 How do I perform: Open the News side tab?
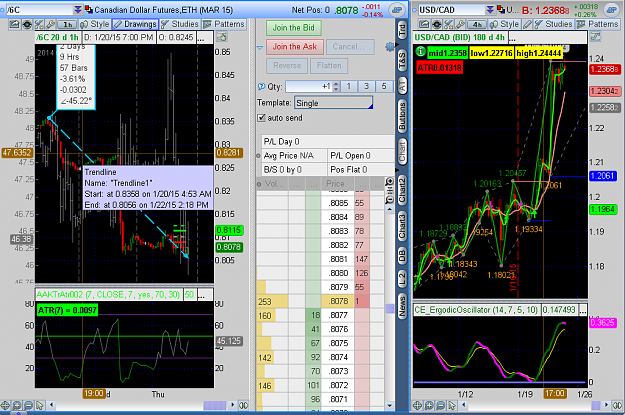[x=402, y=306]
